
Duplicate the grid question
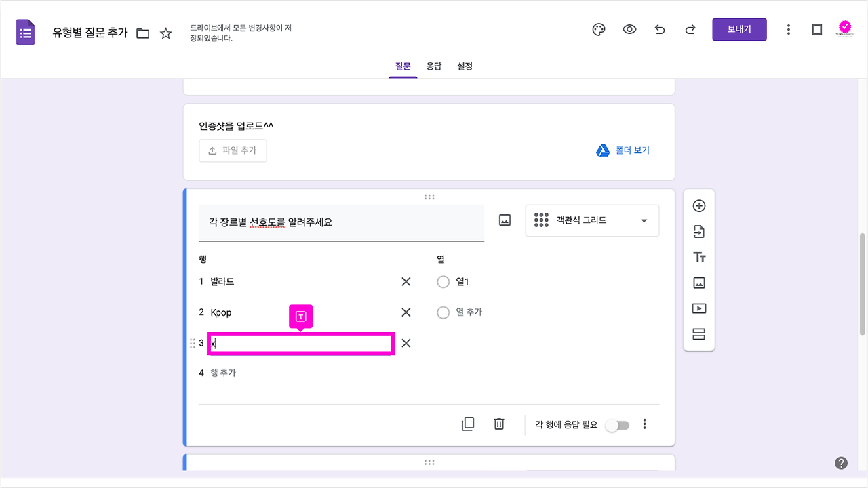468,423
